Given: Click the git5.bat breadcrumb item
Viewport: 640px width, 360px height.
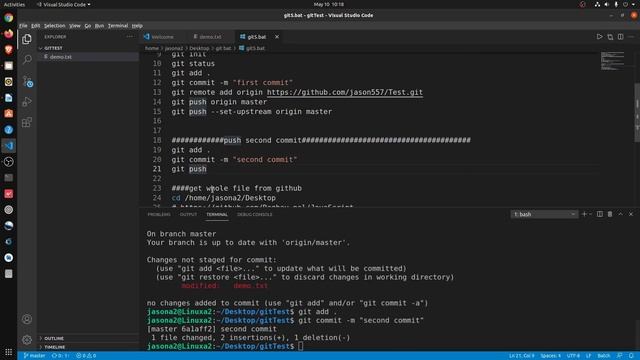Looking at the screenshot, I should (x=252, y=48).
